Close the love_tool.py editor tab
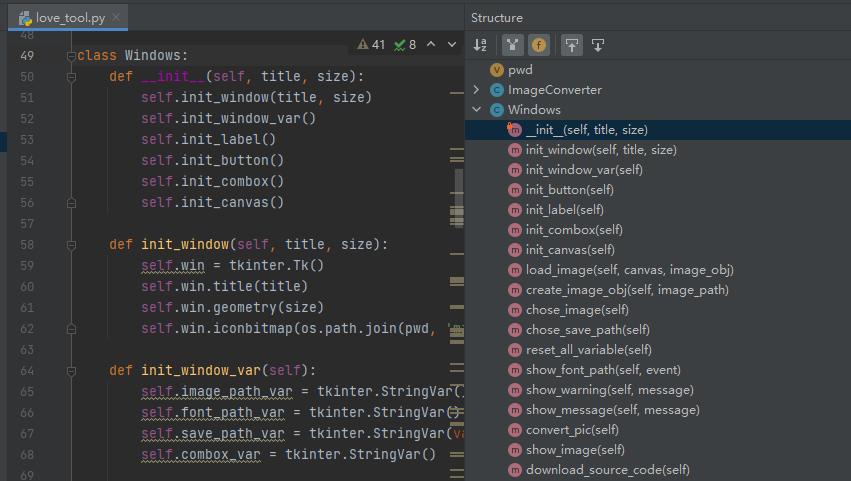Screen dimensions: 851x481 click(116, 17)
